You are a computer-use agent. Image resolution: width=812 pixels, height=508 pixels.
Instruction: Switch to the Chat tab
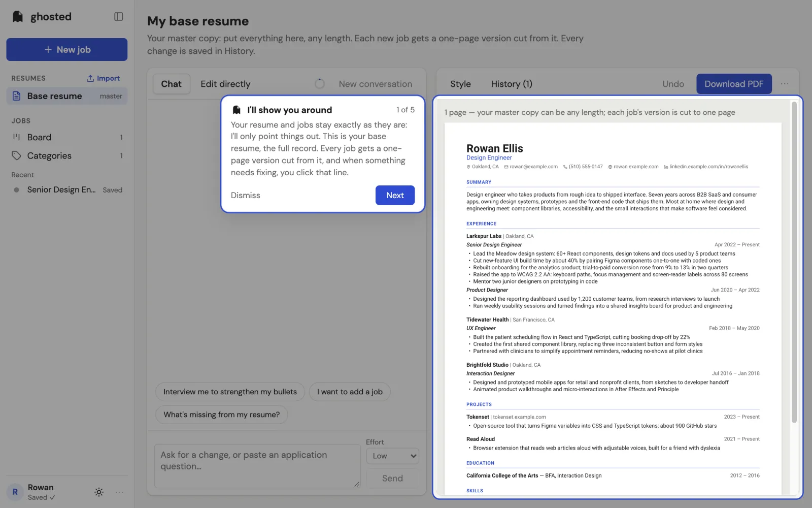[x=172, y=84]
